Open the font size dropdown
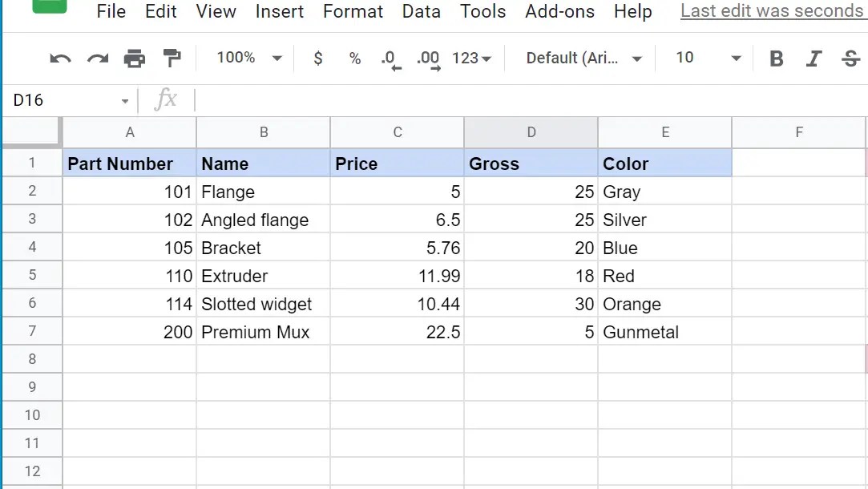Viewport: 868px width, 489px height. point(705,58)
